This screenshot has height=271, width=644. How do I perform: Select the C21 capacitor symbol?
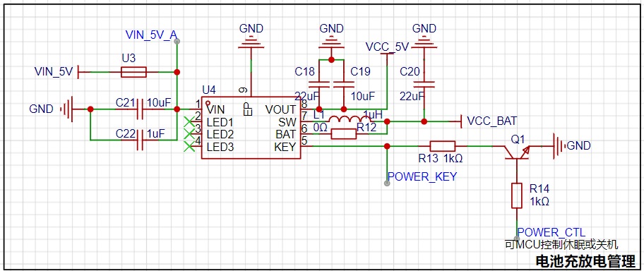(141, 109)
